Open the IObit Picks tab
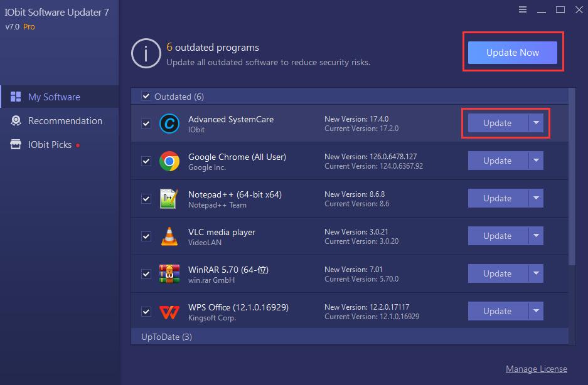 [x=60, y=145]
